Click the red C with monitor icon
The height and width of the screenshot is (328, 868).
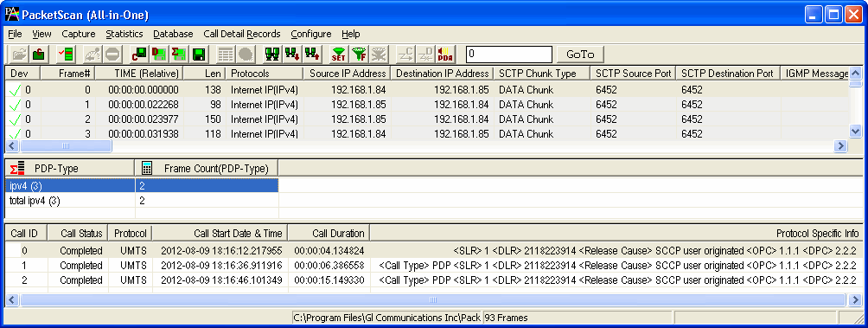click(138, 55)
